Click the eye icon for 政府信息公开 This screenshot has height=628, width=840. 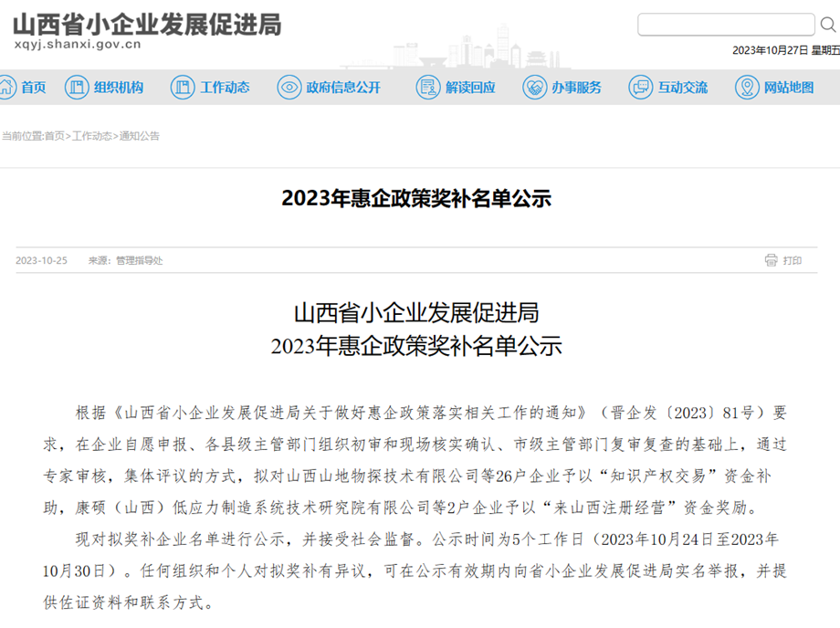click(x=289, y=88)
